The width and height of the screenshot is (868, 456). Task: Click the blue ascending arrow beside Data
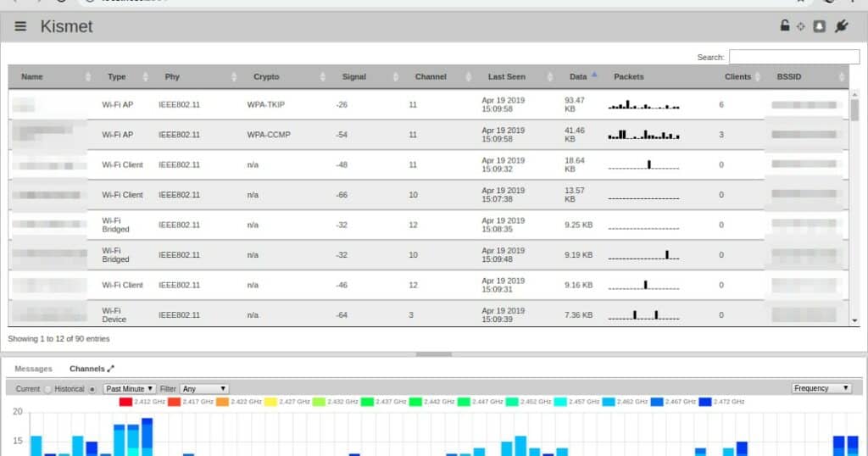coord(594,74)
